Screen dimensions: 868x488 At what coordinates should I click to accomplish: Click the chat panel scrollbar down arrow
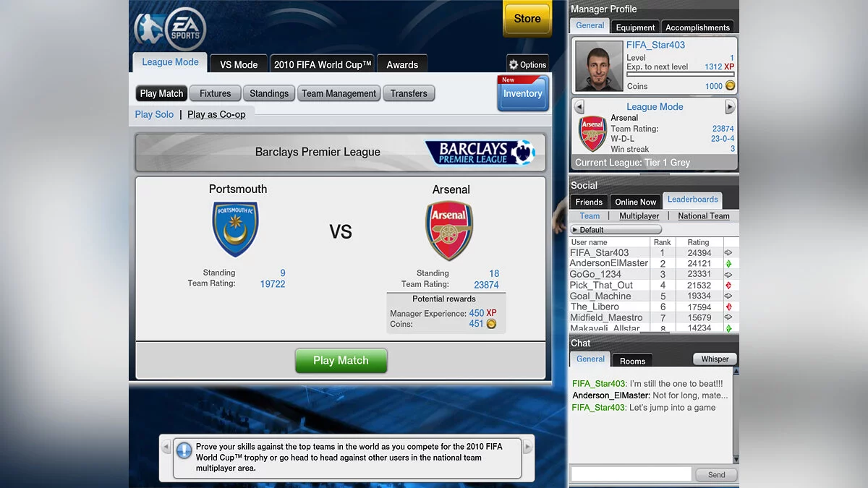pos(736,459)
